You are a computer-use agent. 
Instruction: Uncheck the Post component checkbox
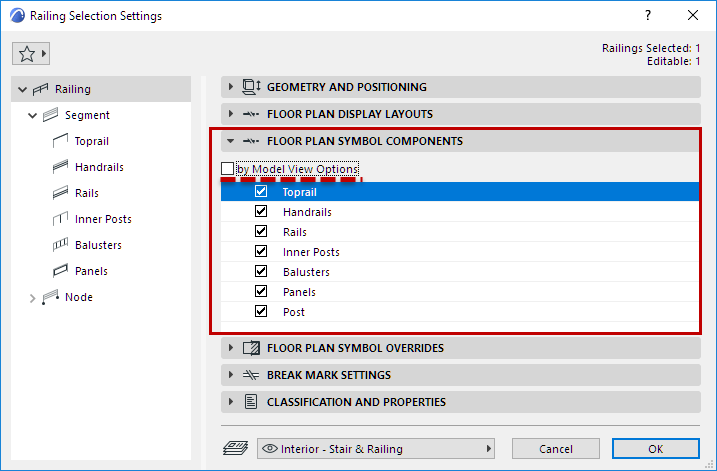pos(261,312)
